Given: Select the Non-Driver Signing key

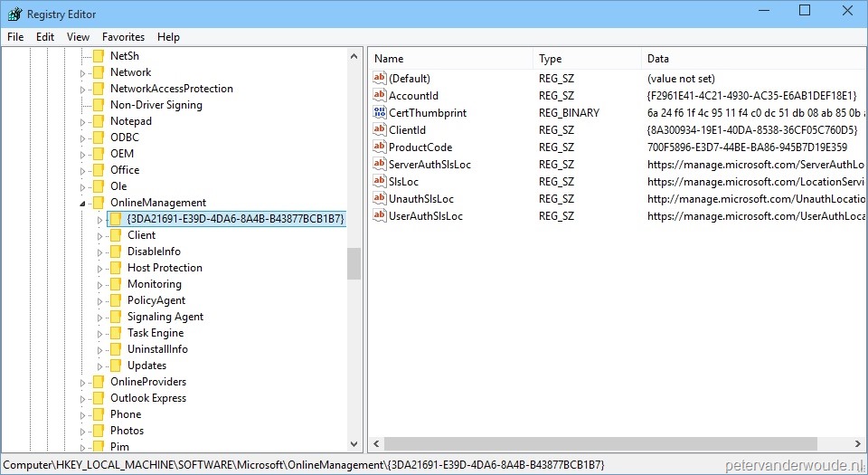Looking at the screenshot, I should tap(156, 105).
